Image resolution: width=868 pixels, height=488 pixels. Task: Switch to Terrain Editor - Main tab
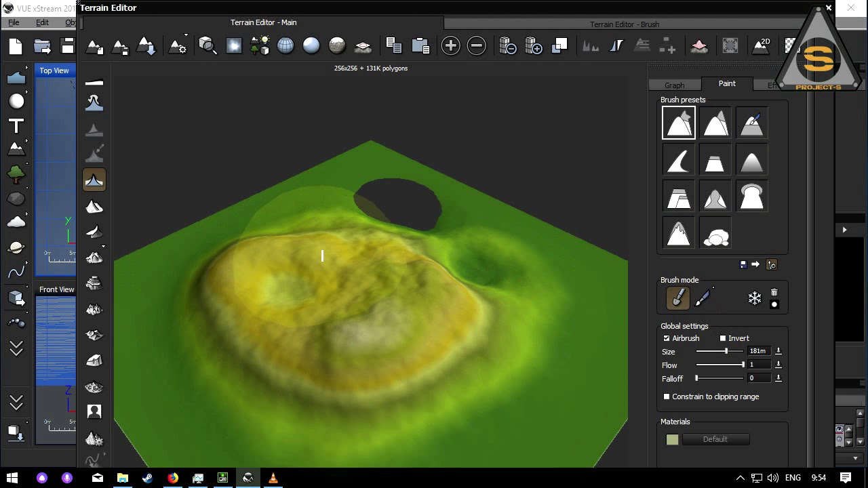tap(263, 22)
